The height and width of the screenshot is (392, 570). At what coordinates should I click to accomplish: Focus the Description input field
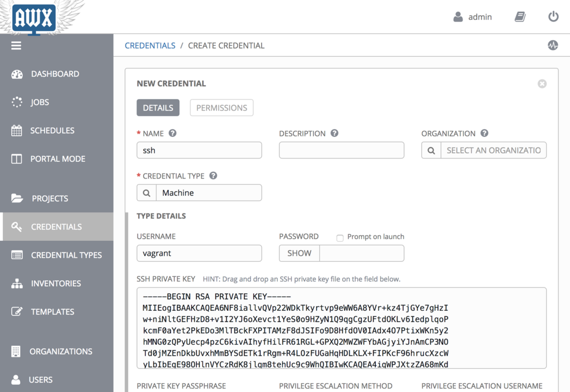(342, 150)
